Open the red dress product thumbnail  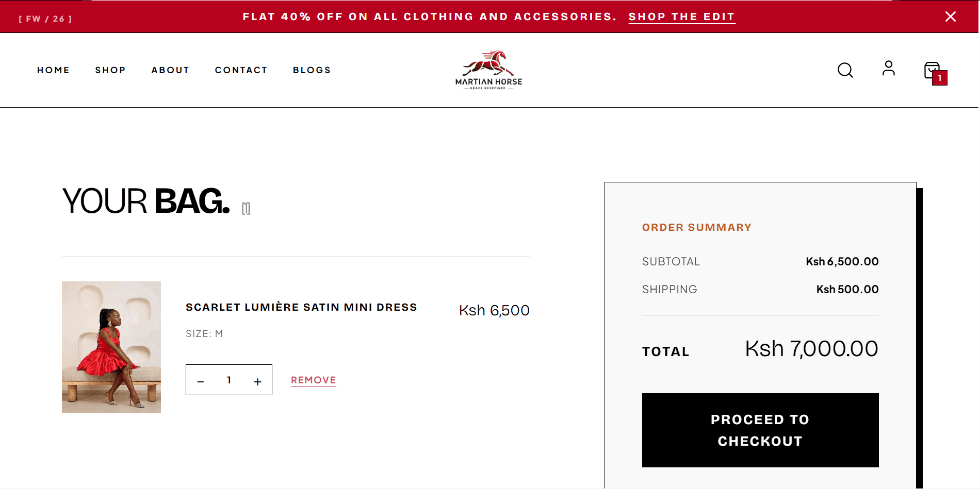(x=111, y=347)
